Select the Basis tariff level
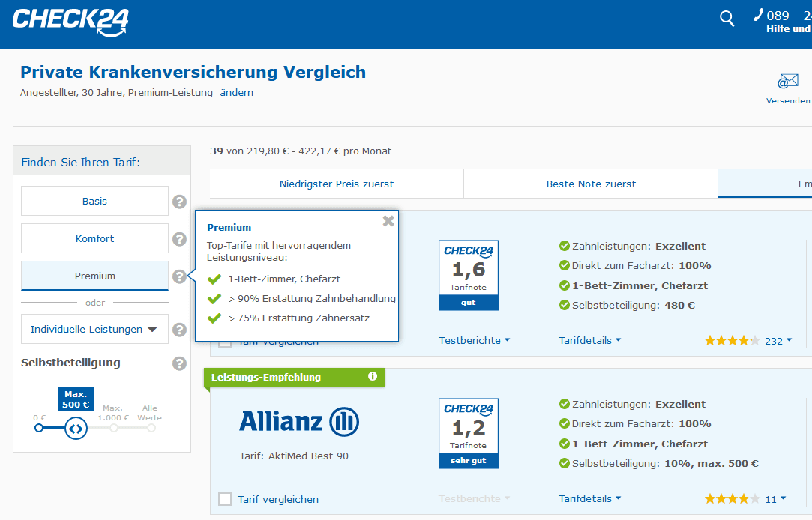 pos(94,201)
